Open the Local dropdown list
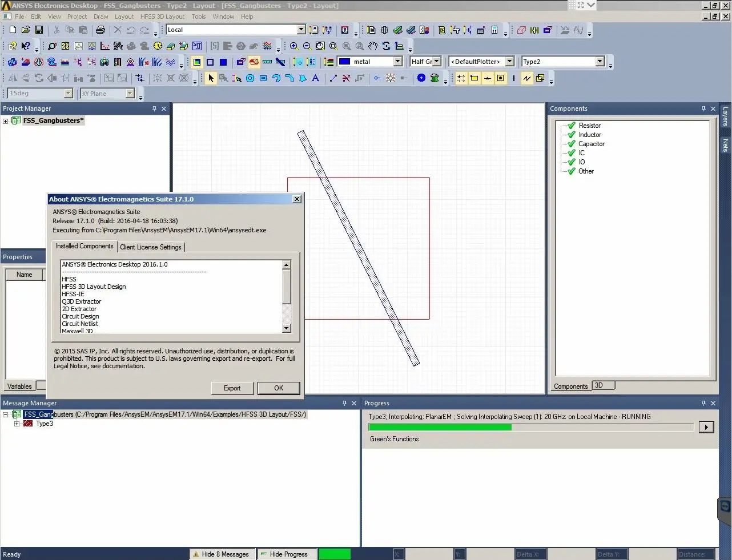 point(301,30)
